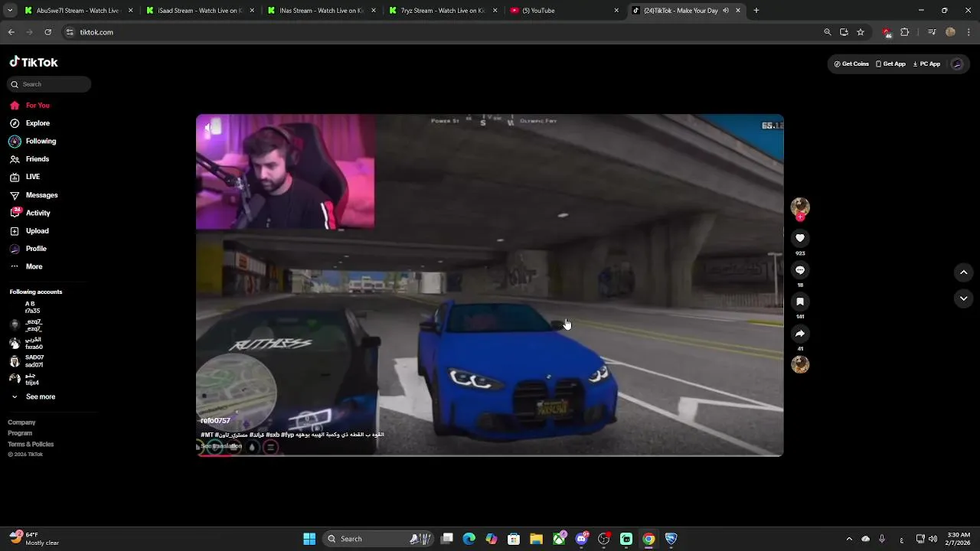Open your Profile from sidebar
Screen dimensions: 980x551
28,249
